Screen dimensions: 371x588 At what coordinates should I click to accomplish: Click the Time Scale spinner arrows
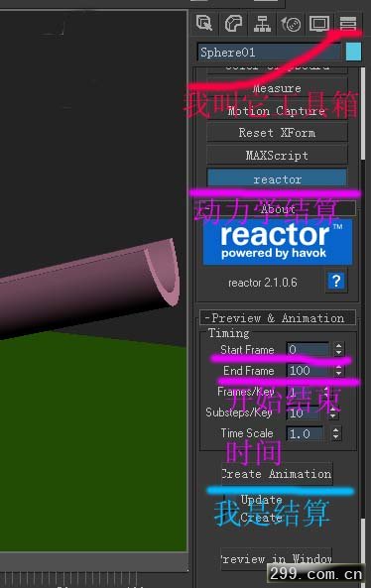pos(335,434)
